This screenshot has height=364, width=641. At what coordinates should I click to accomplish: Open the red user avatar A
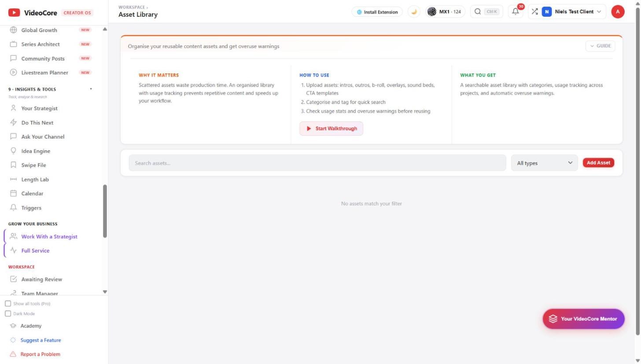[x=618, y=12]
